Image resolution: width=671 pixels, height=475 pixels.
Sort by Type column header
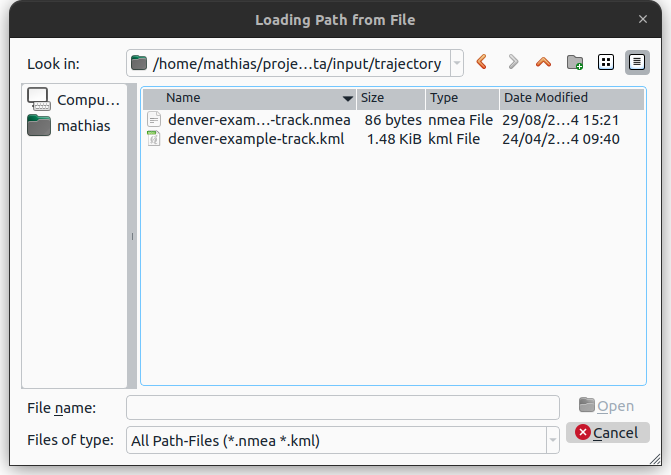pos(461,98)
